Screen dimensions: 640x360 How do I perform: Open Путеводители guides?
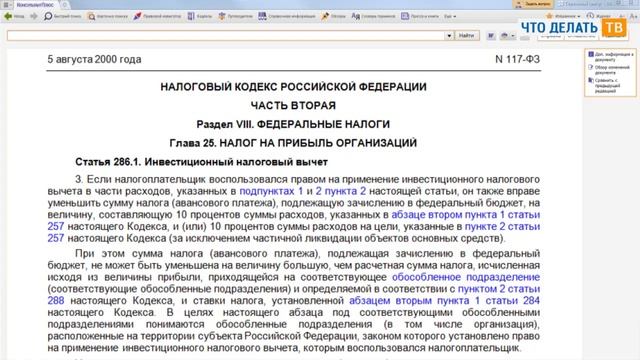pyautogui.click(x=236, y=16)
